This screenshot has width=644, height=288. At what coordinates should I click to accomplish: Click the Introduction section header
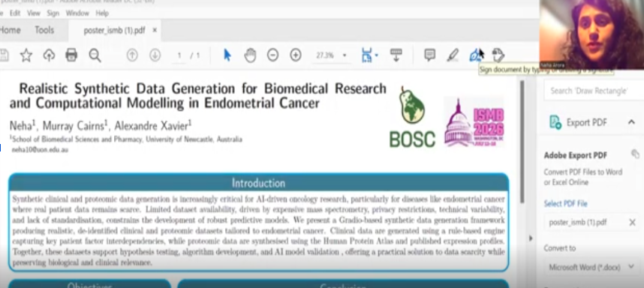(x=258, y=182)
